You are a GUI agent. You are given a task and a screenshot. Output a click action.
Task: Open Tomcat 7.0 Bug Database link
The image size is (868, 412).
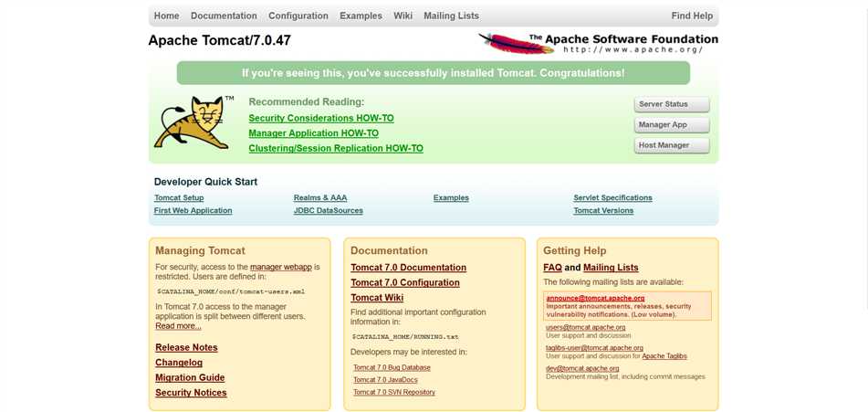[x=392, y=368]
